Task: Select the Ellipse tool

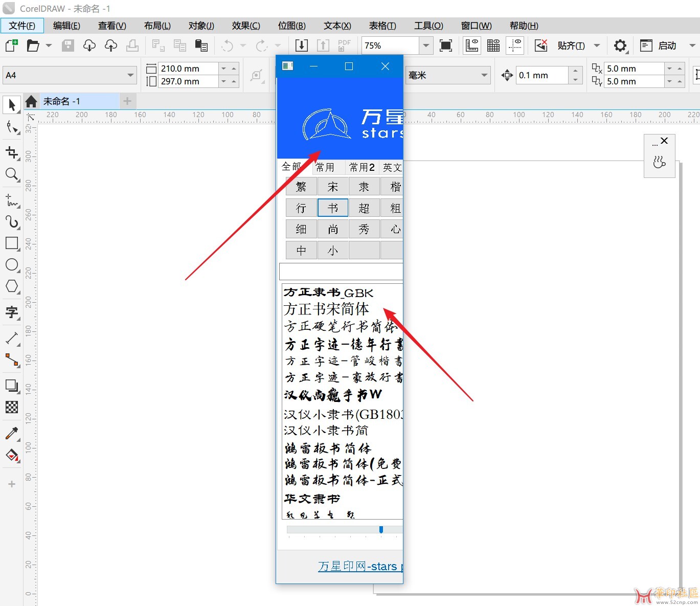Action: (x=12, y=265)
